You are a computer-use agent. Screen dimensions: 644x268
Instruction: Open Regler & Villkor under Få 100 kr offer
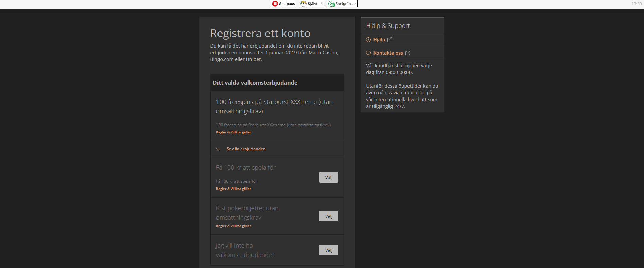(233, 189)
